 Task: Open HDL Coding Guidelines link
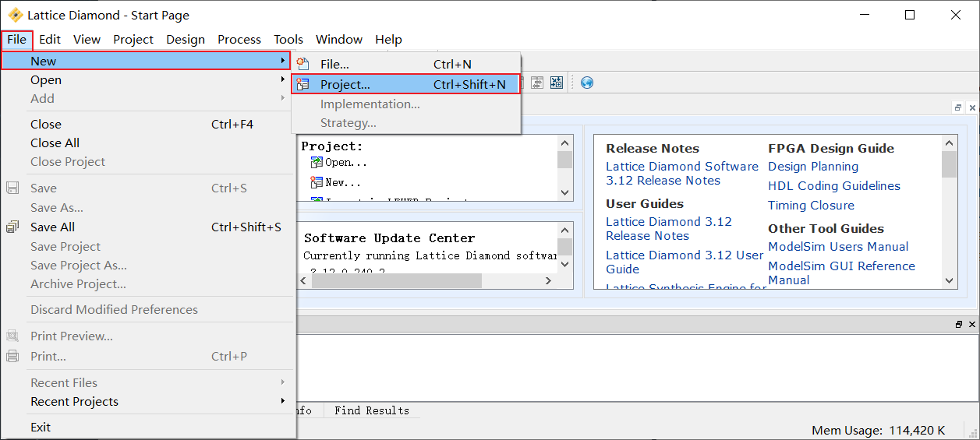834,186
